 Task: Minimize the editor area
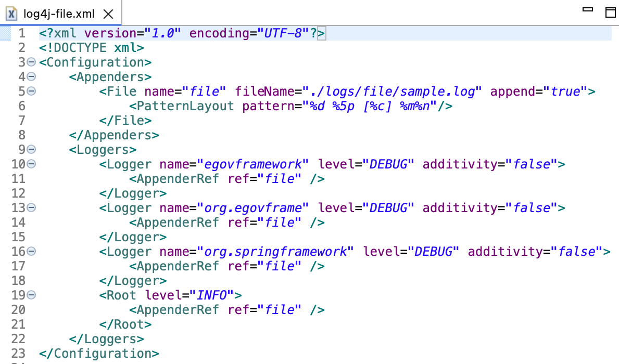click(x=588, y=9)
